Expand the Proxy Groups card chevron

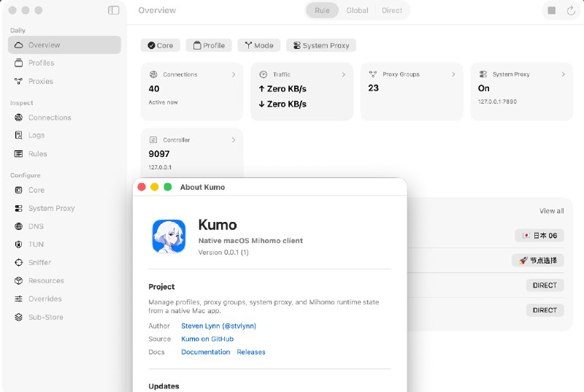point(453,74)
